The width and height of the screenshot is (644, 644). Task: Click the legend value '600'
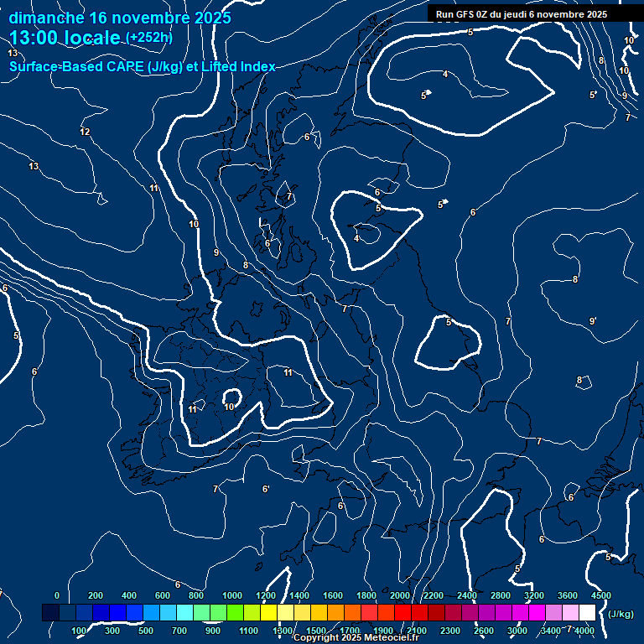tap(162, 595)
